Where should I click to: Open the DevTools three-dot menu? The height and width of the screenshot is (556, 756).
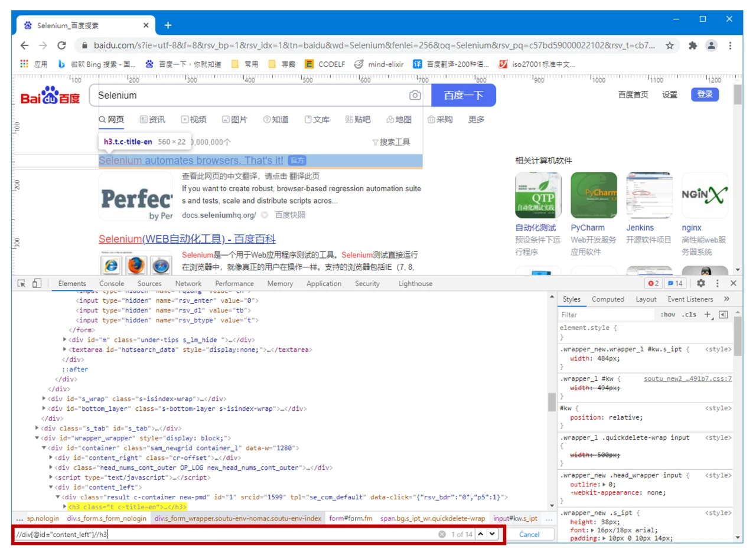pos(718,283)
